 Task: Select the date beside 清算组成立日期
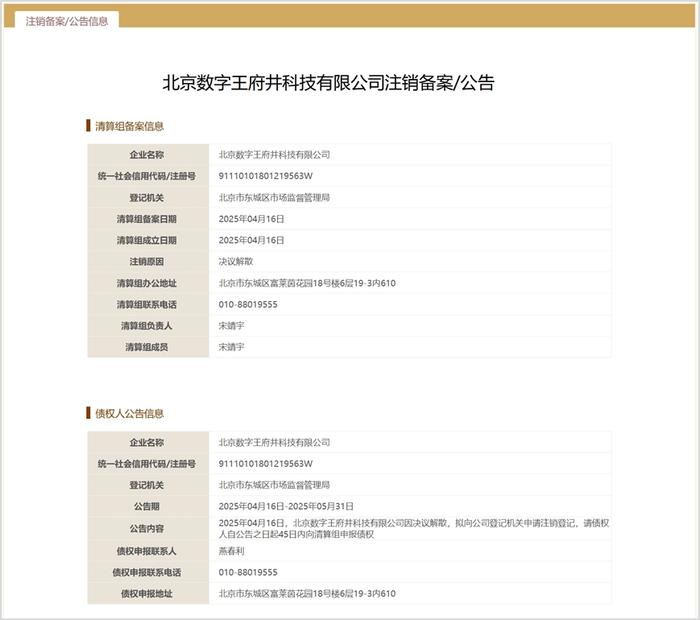pos(251,240)
